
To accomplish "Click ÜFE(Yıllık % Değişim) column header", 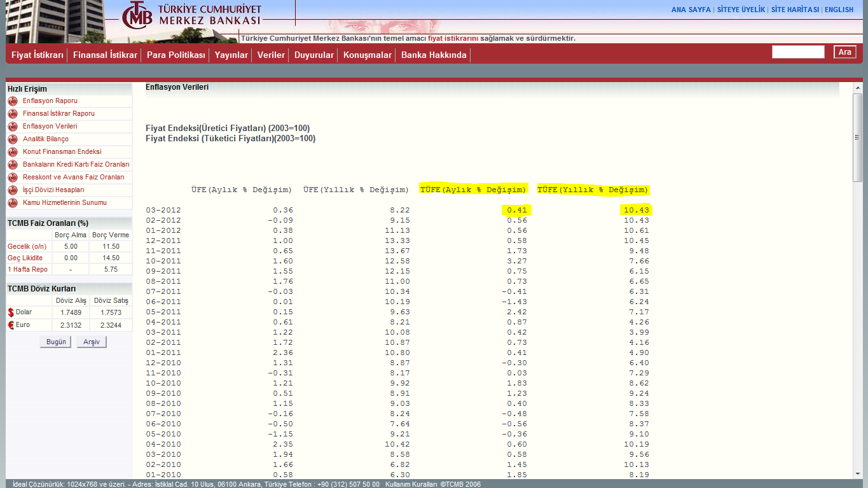I will point(356,190).
